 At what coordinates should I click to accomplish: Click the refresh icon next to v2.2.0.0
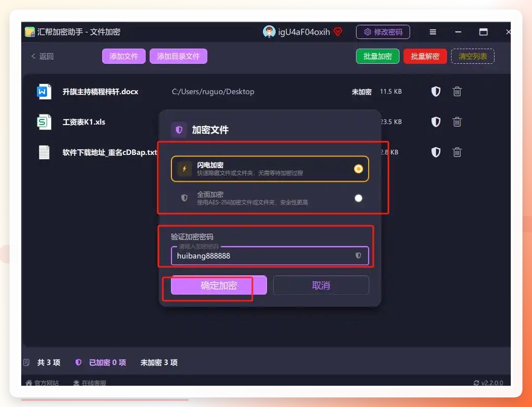tap(476, 383)
